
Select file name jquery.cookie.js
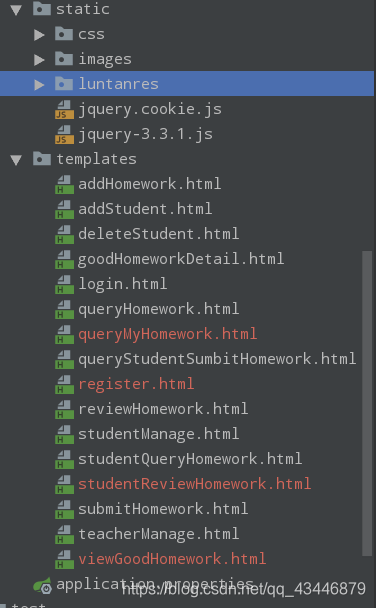click(x=150, y=109)
